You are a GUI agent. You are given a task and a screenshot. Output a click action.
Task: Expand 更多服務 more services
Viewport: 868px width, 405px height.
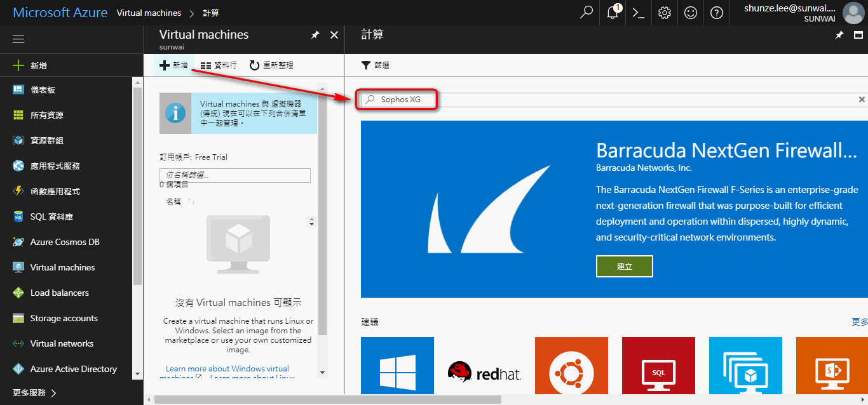click(x=35, y=393)
